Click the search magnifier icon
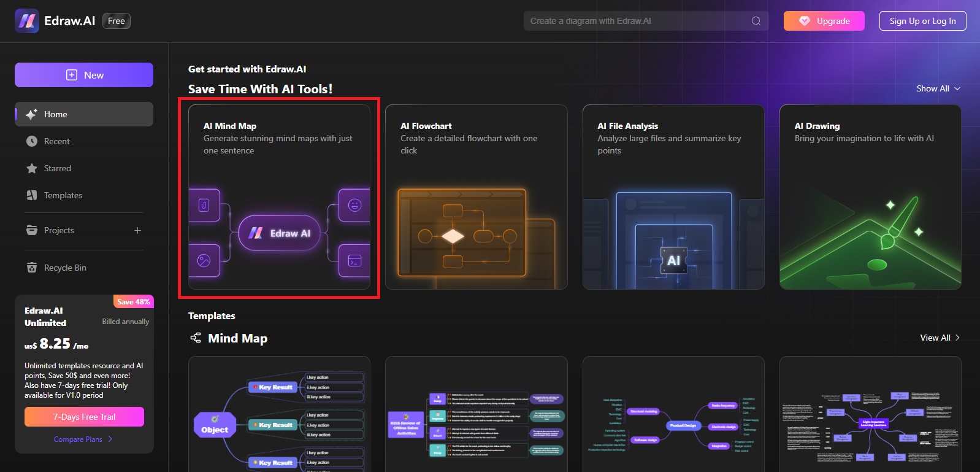The width and height of the screenshot is (980, 472). [756, 21]
